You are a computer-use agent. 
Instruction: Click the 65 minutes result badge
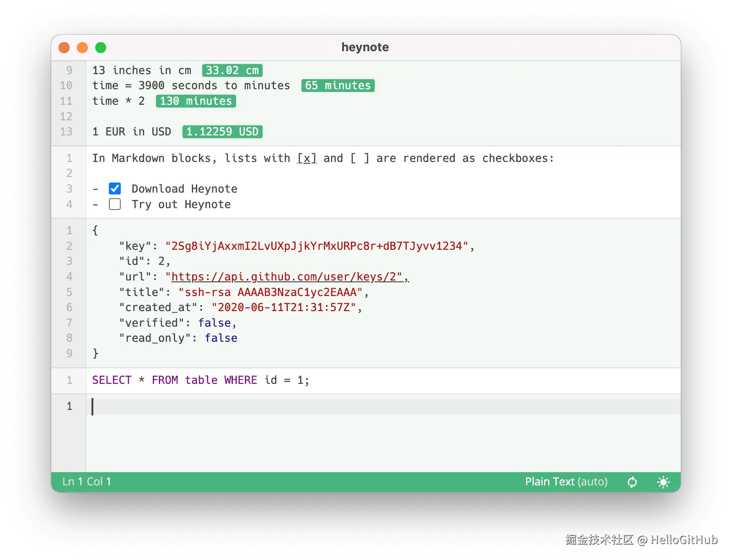pos(338,86)
